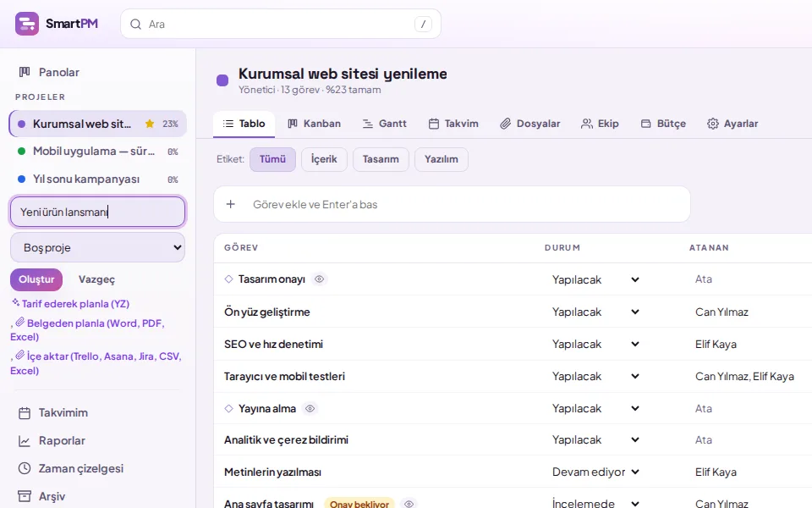The height and width of the screenshot is (508, 812).
Task: Click the SmartPM logo icon
Action: pos(27,24)
